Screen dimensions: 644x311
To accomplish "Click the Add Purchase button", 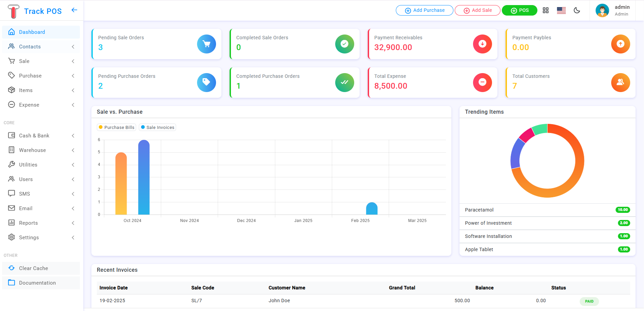I will 424,10.
